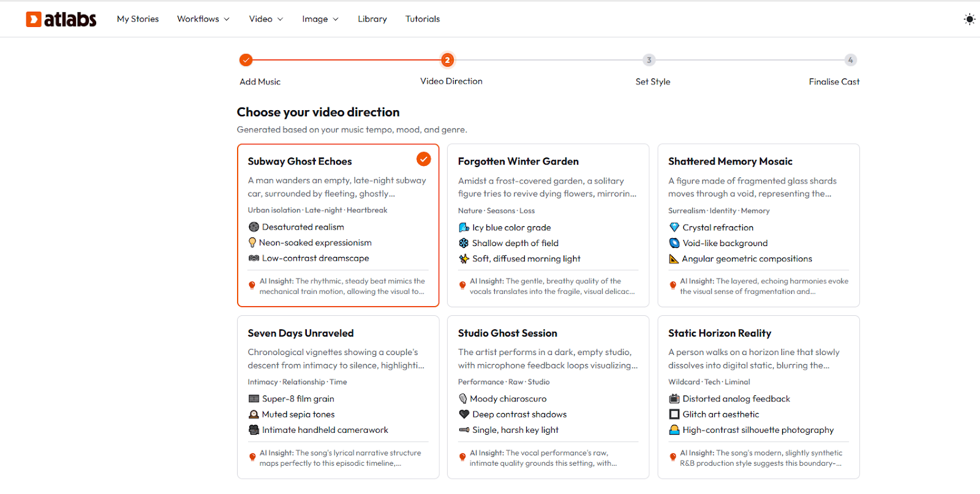Click the Set Style step label
This screenshot has height=494, width=980.
[x=653, y=81]
